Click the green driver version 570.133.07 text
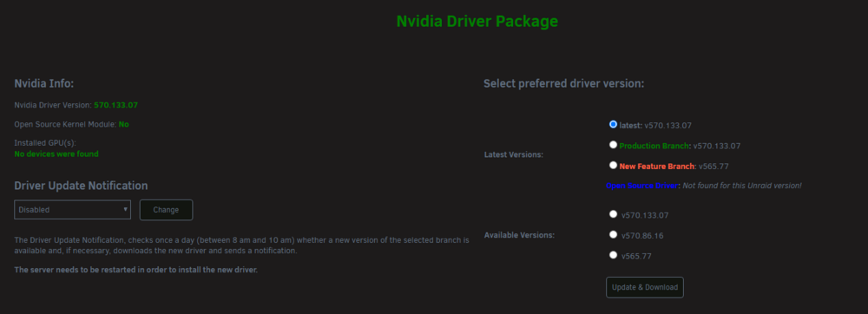The width and height of the screenshot is (868, 314). (x=115, y=104)
